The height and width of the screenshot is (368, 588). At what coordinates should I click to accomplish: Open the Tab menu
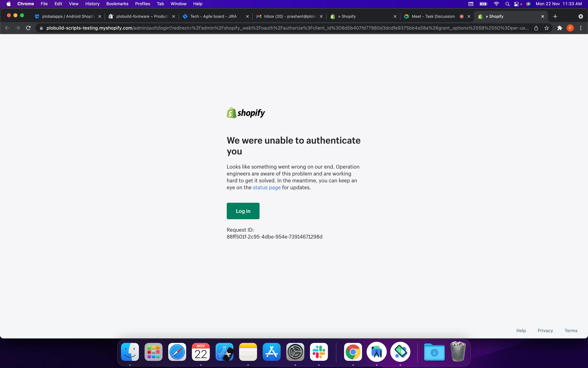pyautogui.click(x=160, y=4)
